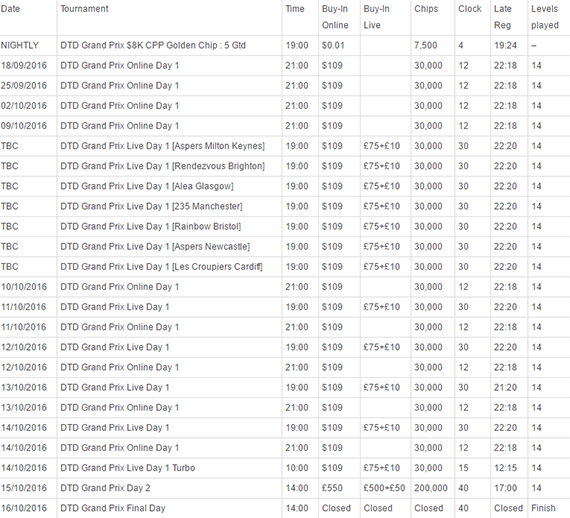Click the '17:00' late reg time
Screen dimensions: 570x518
505,488
